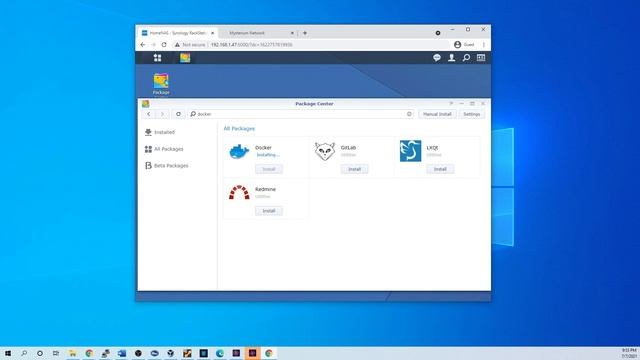
Task: Open Package Center Settings
Action: [471, 114]
